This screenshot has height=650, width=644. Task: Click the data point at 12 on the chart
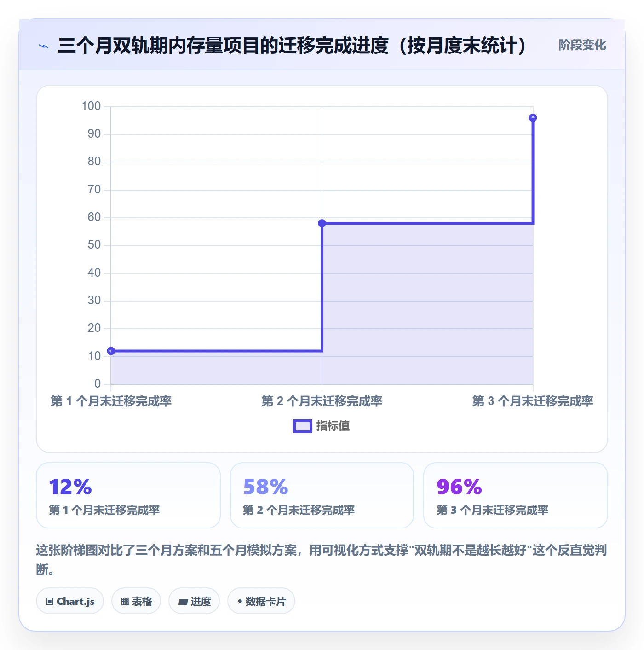click(x=111, y=351)
